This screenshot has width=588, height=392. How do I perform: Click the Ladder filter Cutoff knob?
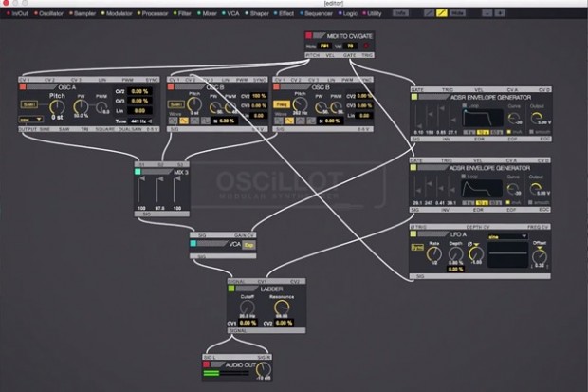(246, 309)
